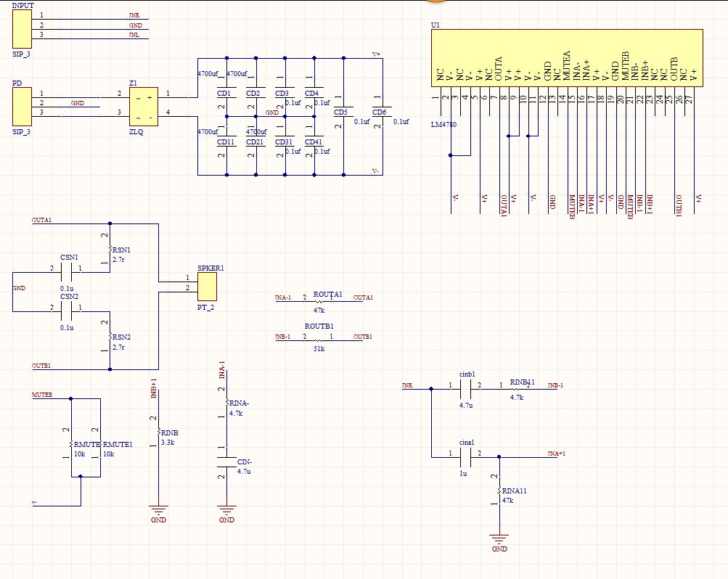This screenshot has height=579, width=728.
Task: Click the ROUTB1 resistor designator
Action: 319,327
